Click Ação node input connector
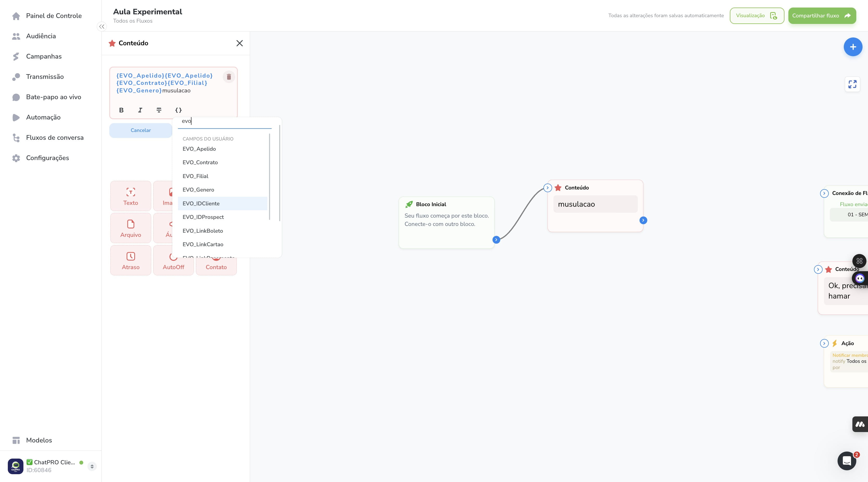The height and width of the screenshot is (482, 868). pyautogui.click(x=824, y=344)
